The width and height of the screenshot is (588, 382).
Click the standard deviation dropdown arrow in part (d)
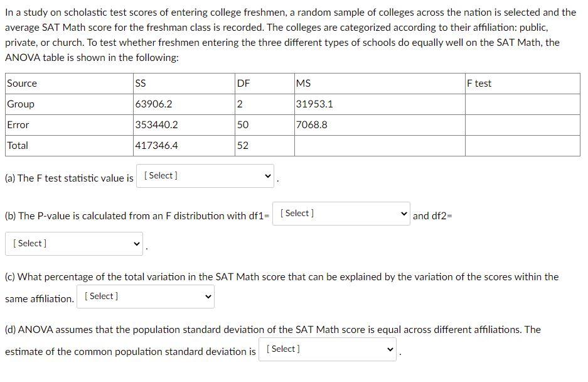click(x=388, y=349)
